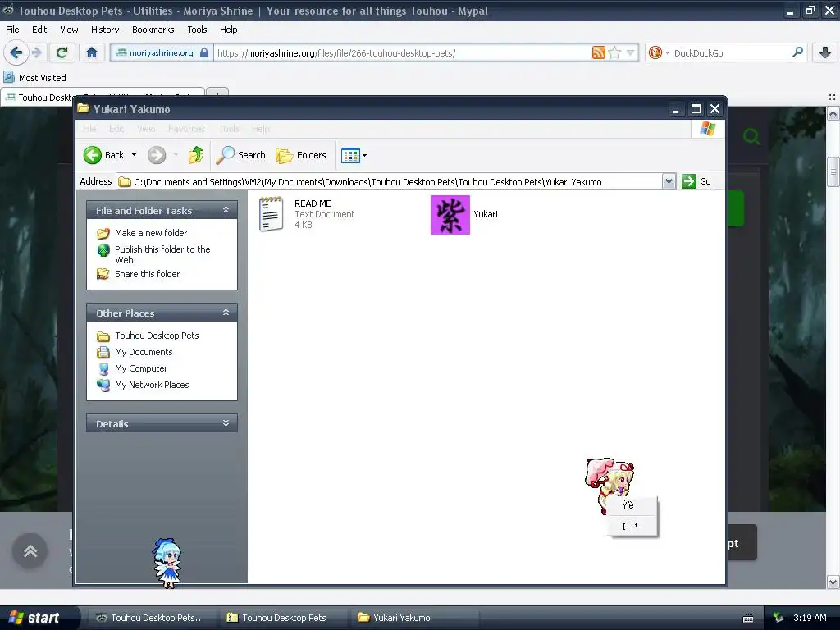Click the browser Back arrow button
The height and width of the screenshot is (630, 840).
[16, 52]
